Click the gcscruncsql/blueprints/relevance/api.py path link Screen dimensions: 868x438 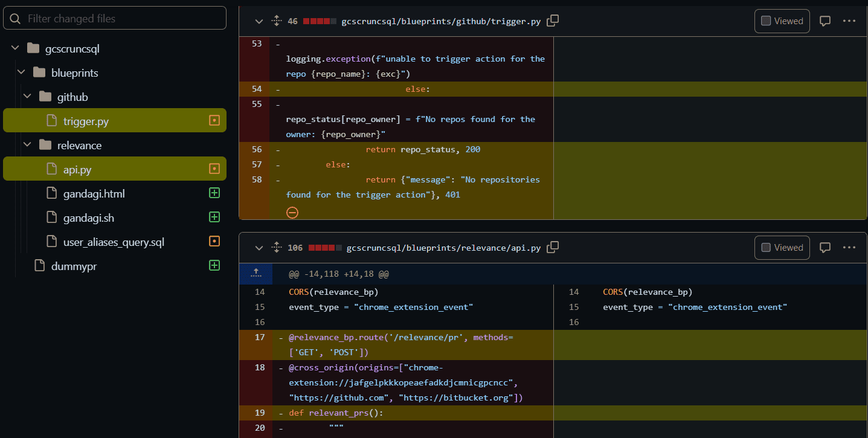point(444,247)
